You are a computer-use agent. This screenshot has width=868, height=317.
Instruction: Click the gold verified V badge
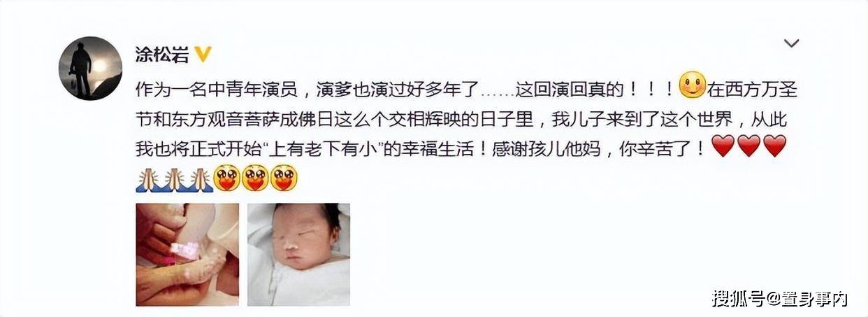point(202,54)
